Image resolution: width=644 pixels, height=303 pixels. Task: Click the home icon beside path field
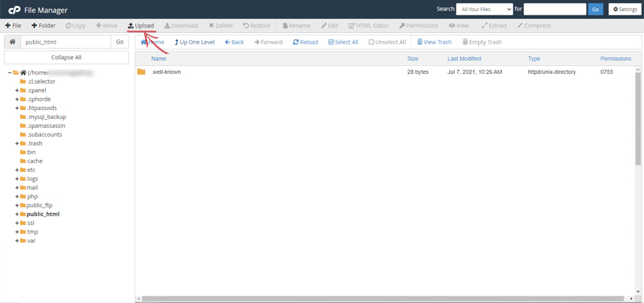pyautogui.click(x=12, y=42)
